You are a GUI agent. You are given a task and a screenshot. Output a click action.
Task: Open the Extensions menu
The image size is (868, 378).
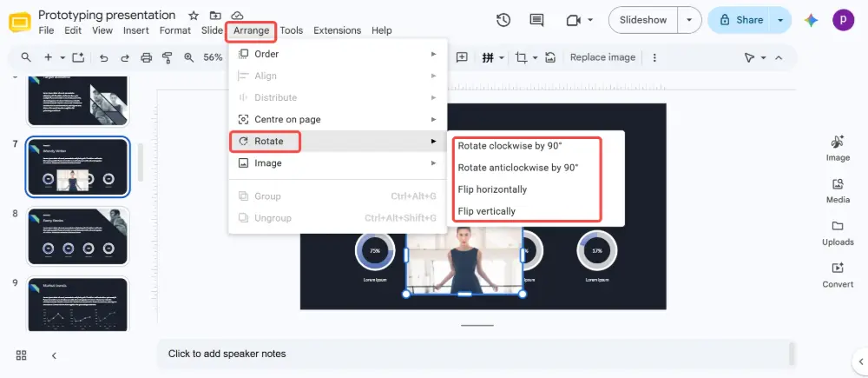click(x=337, y=30)
